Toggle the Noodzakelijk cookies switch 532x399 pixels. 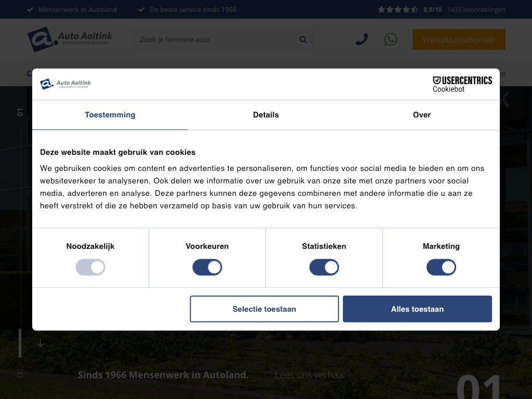(90, 268)
